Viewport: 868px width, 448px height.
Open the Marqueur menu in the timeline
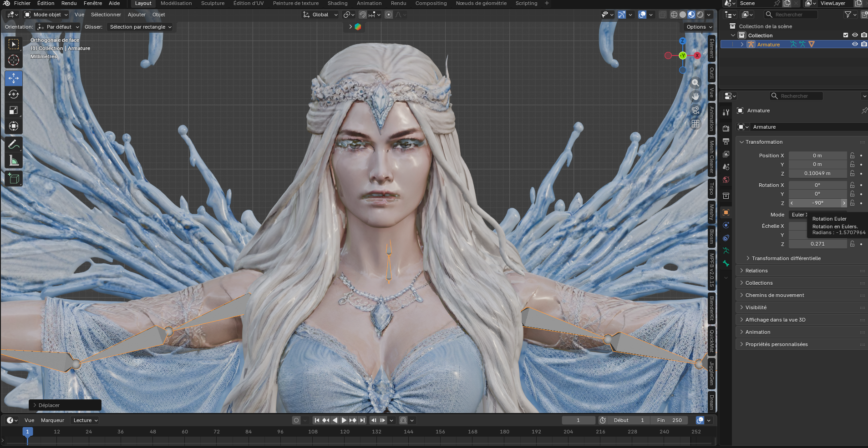point(52,420)
